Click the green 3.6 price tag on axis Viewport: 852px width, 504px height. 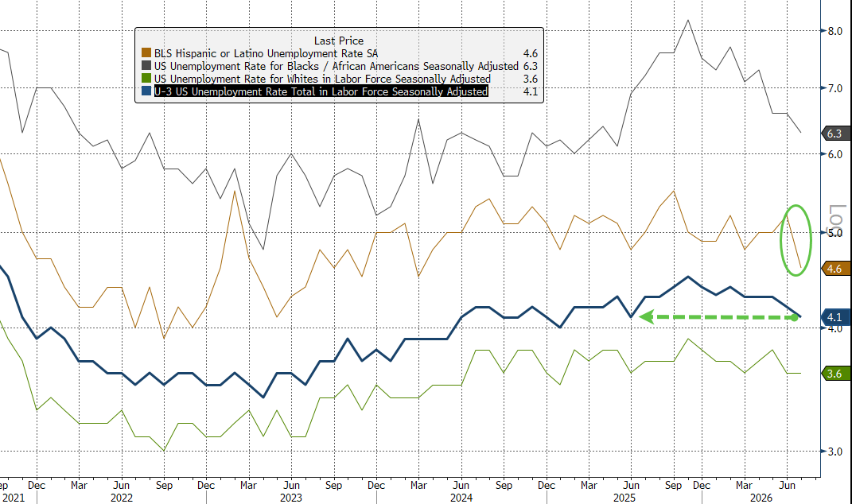(x=833, y=374)
